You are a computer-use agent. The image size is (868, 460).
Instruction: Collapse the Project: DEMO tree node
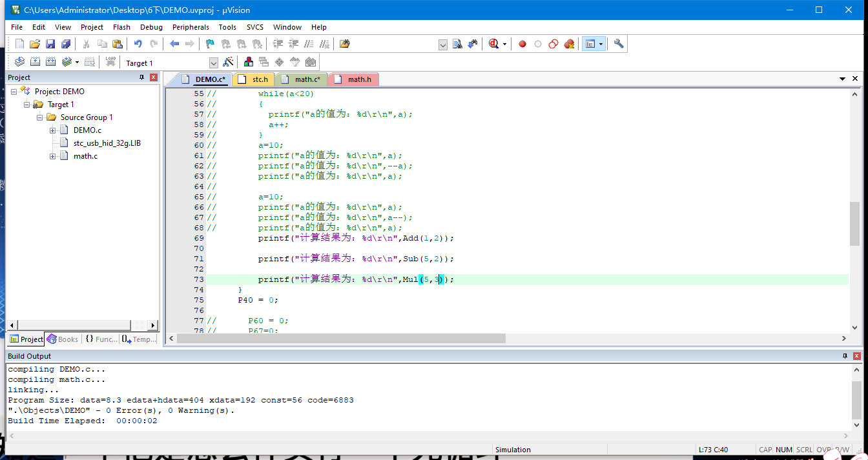tap(14, 92)
